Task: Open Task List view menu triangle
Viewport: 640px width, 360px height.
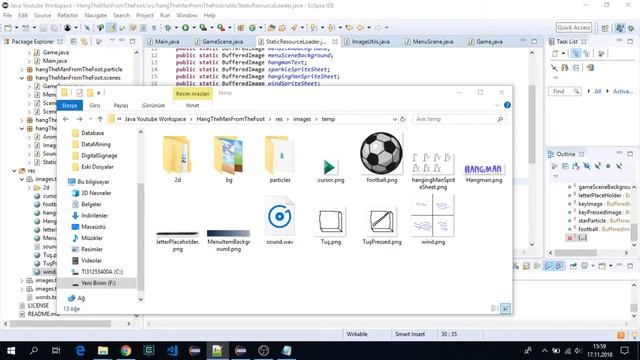Action: [x=555, y=78]
